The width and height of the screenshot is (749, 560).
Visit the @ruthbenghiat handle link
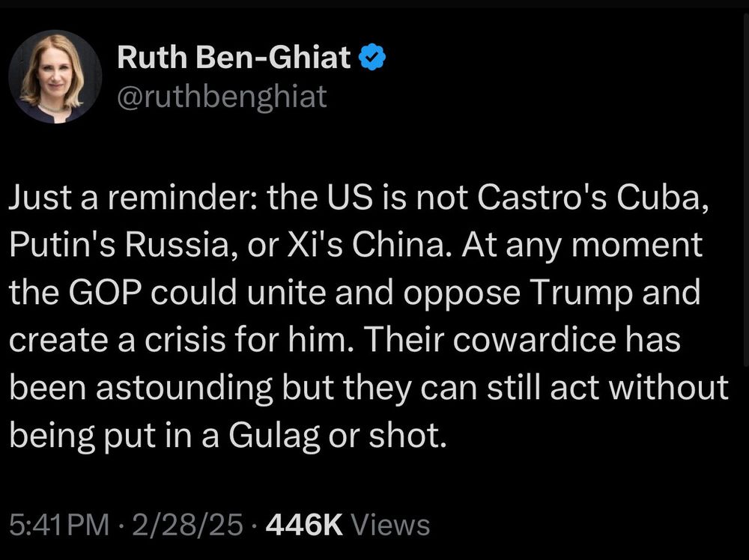[x=222, y=97]
